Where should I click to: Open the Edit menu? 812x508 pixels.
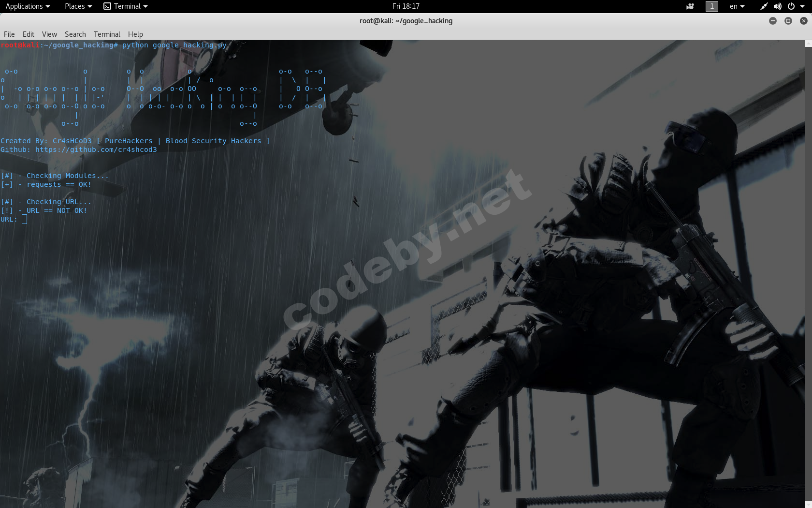(x=29, y=34)
